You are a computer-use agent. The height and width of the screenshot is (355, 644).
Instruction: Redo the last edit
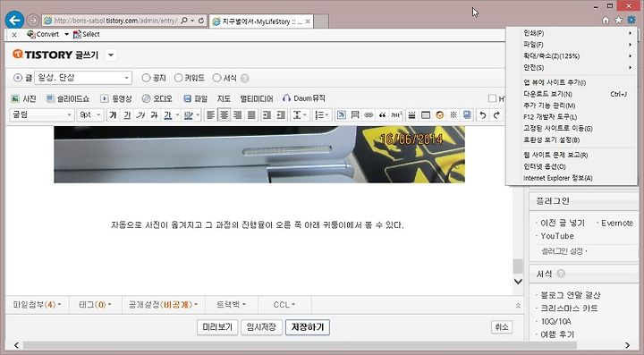(496, 115)
